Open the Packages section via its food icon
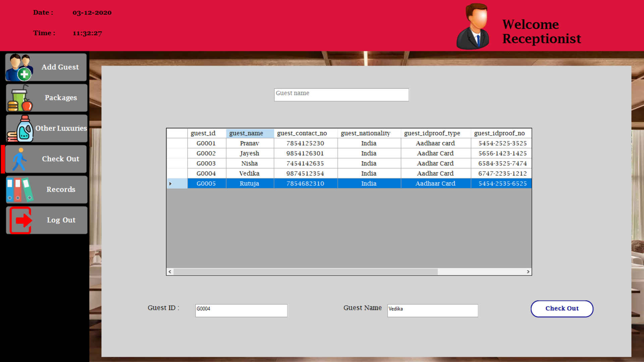 tap(21, 98)
